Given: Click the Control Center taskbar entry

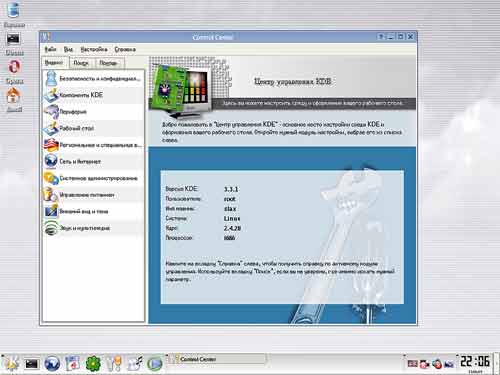Looking at the screenshot, I should click(x=217, y=359).
